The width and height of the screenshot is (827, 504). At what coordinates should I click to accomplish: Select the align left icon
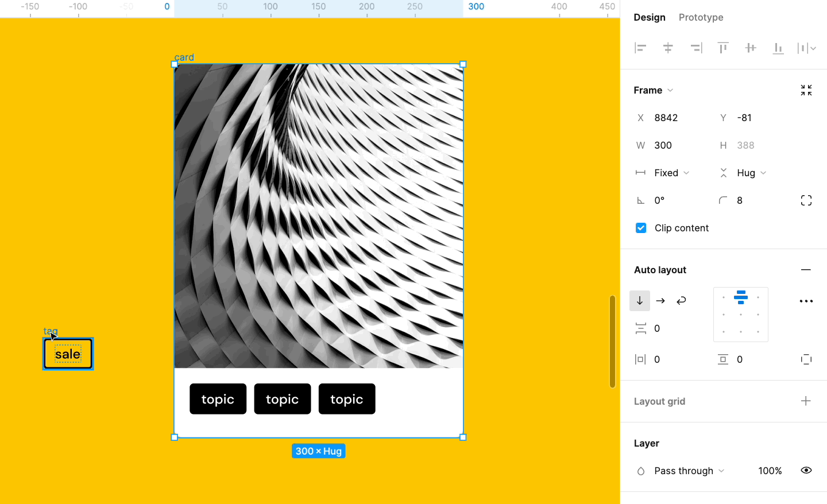(640, 48)
